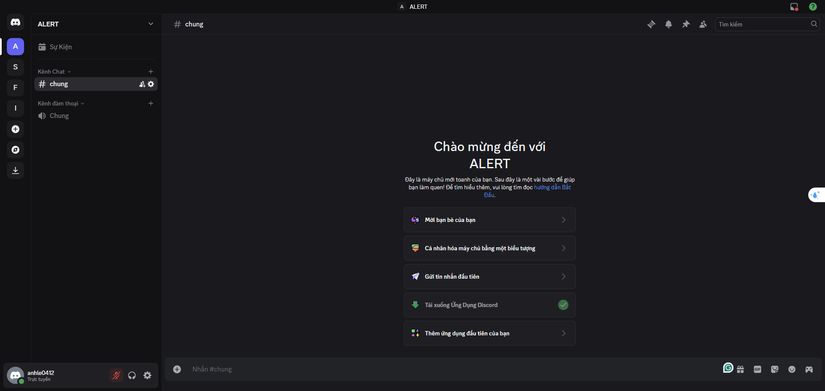Collapse the Kênh đàm thoại category
Viewport: 825px width, 391px height.
[61, 104]
